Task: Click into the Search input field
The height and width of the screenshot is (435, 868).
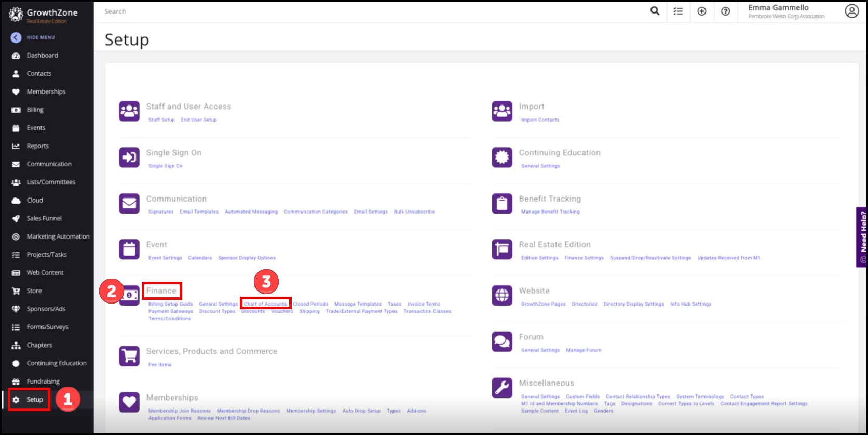Action: [x=363, y=11]
